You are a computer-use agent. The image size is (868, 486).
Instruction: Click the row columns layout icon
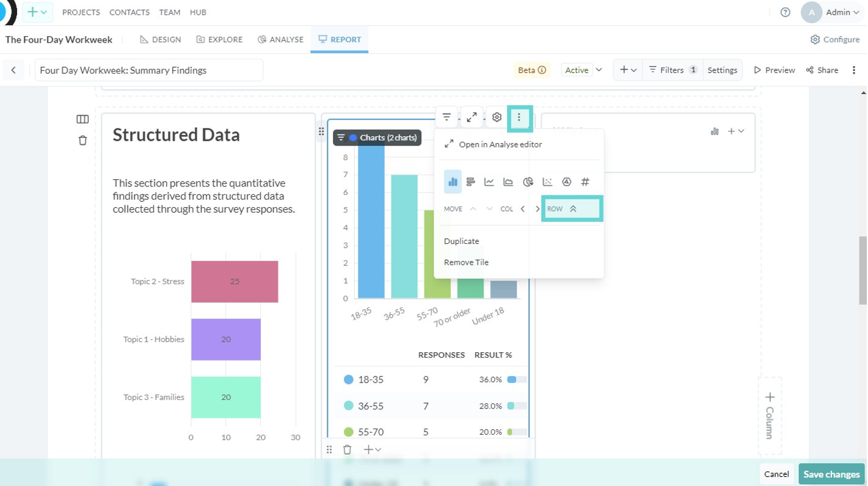coord(82,119)
